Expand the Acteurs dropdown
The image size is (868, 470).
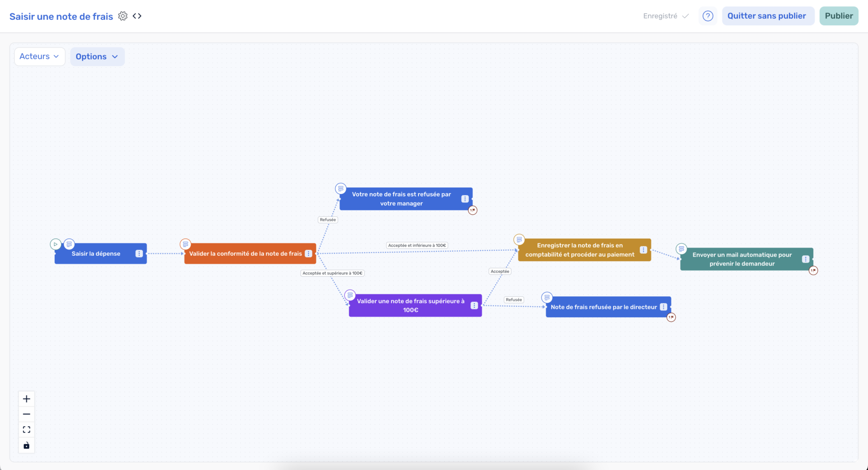point(39,56)
